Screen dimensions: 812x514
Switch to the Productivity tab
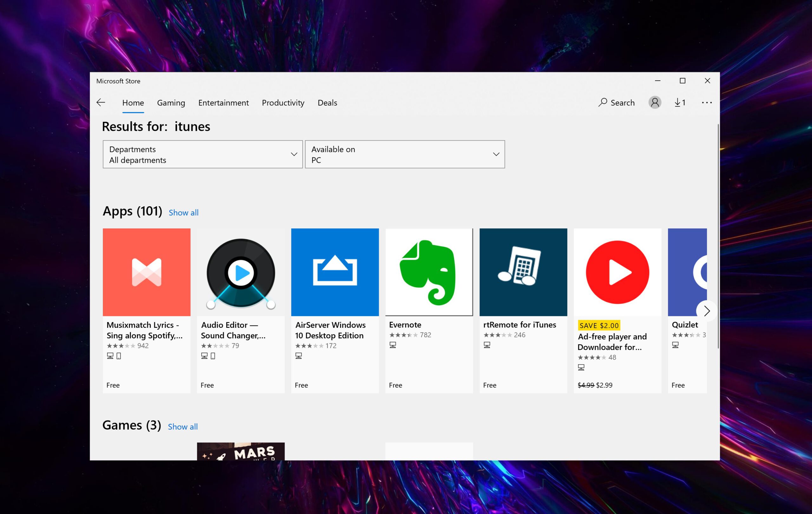[283, 102]
